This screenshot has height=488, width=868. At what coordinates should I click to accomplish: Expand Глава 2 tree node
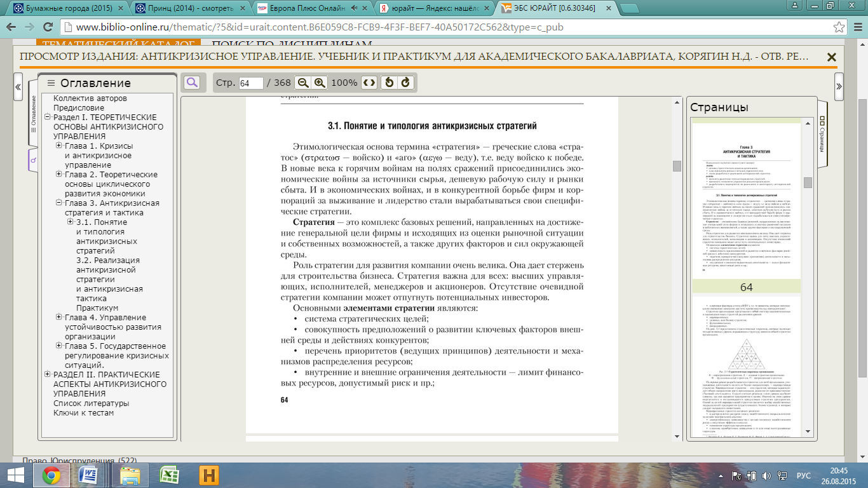(58, 175)
